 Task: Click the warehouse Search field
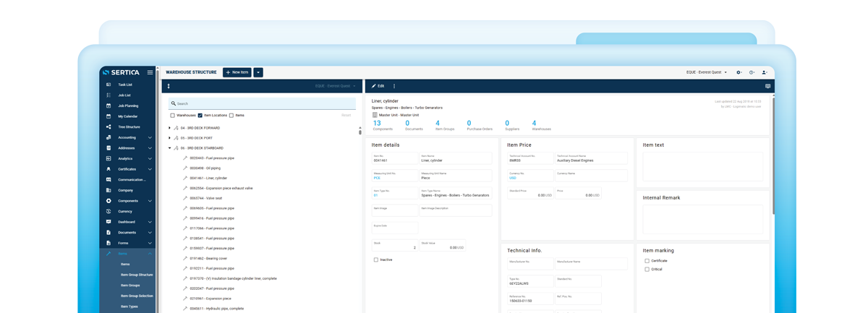pyautogui.click(x=260, y=103)
